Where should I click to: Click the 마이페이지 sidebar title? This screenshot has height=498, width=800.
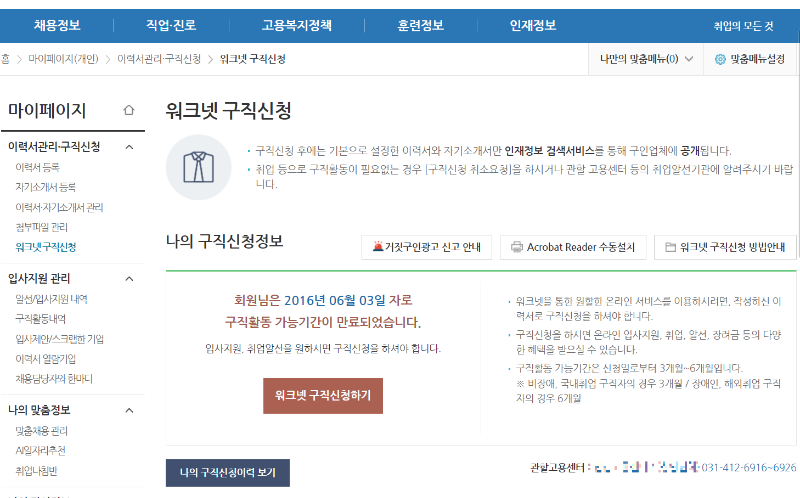click(47, 110)
